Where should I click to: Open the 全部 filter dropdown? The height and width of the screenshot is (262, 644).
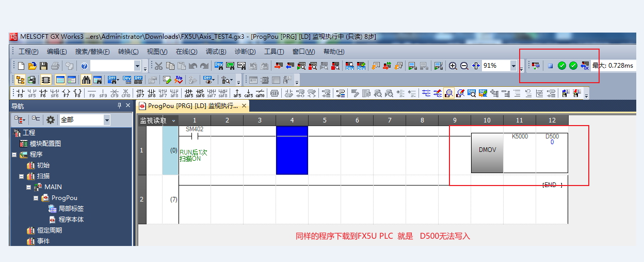tap(107, 120)
